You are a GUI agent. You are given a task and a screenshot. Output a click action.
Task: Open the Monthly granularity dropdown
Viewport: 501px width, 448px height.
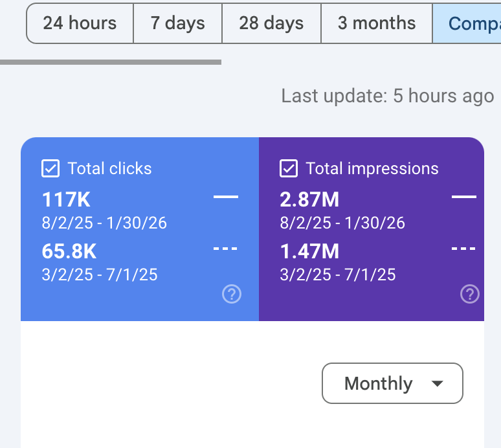(392, 383)
